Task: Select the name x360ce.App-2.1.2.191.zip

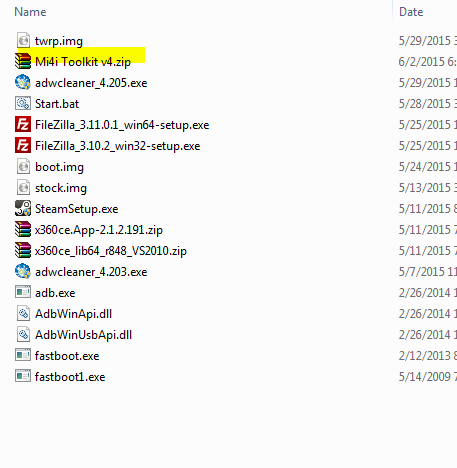Action: point(99,230)
